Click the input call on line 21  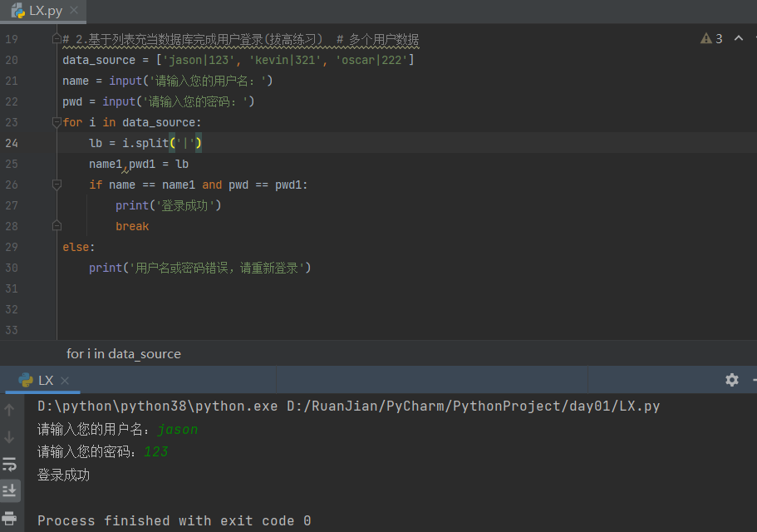190,81
